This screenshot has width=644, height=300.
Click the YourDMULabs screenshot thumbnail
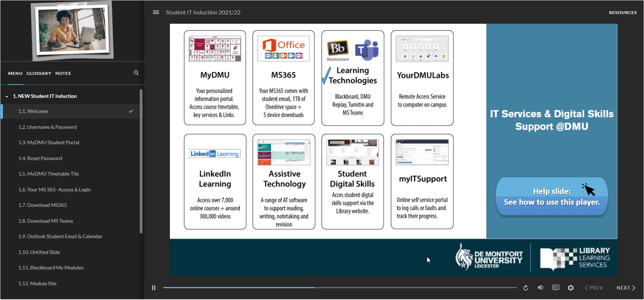pyautogui.click(x=422, y=49)
